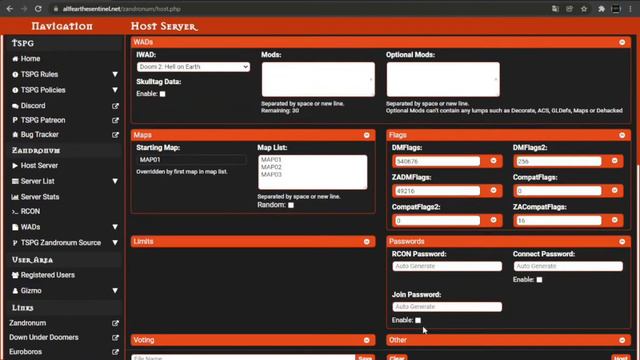Focus the Connect Password field
The image size is (640, 360).
(568, 266)
